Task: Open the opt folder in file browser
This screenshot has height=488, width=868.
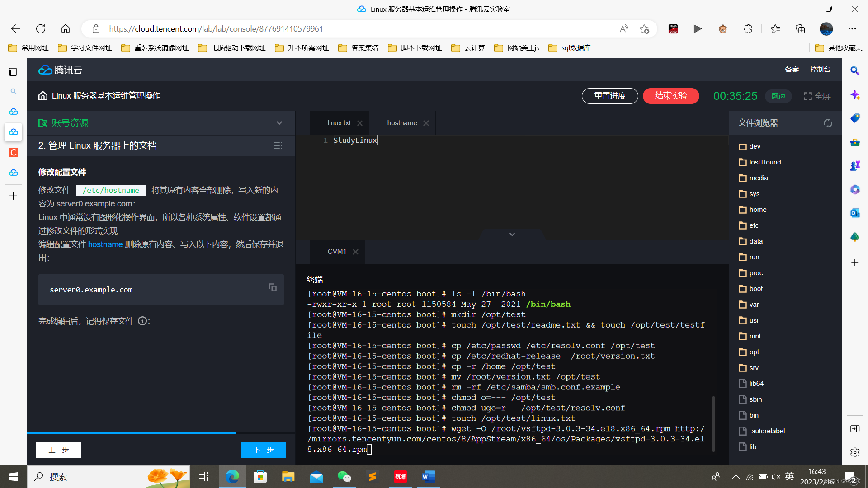Action: 754,352
